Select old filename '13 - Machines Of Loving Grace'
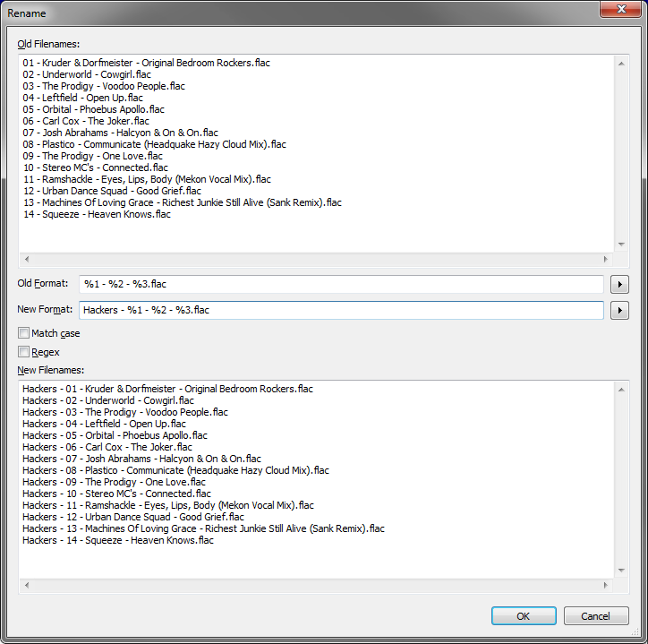The image size is (648, 644). tap(183, 202)
